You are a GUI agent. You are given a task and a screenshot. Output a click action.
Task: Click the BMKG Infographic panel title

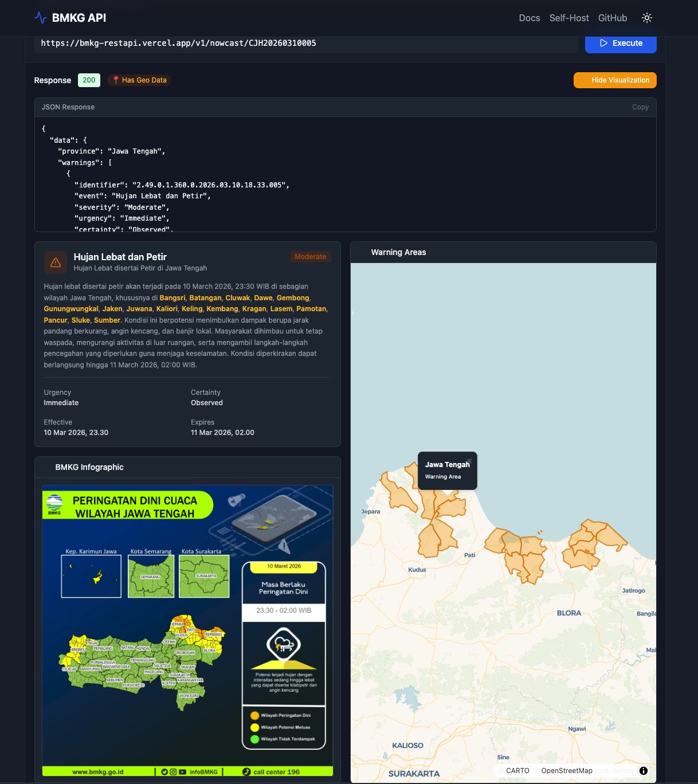(89, 467)
